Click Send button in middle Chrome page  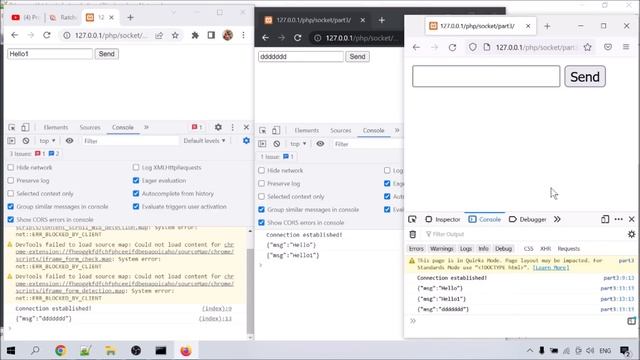tap(357, 57)
